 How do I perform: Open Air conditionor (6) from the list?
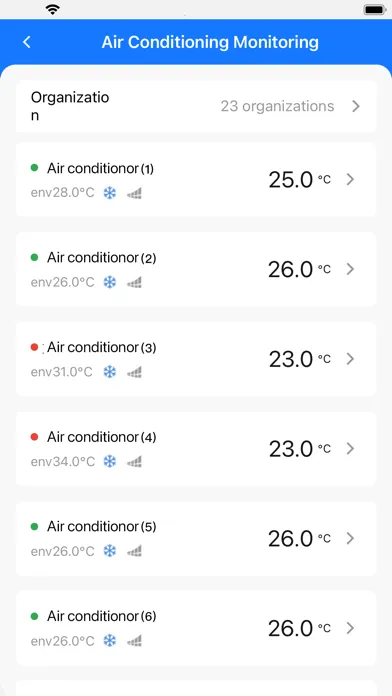point(196,628)
